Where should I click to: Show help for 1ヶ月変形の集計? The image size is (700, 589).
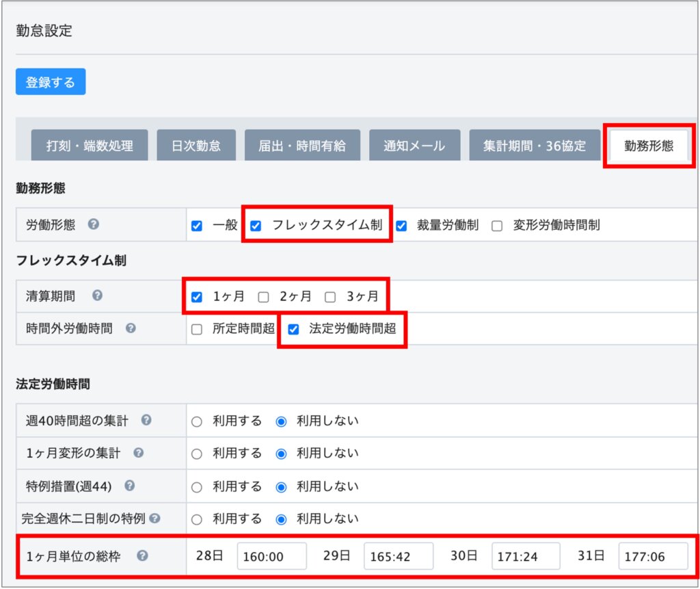coord(139,453)
